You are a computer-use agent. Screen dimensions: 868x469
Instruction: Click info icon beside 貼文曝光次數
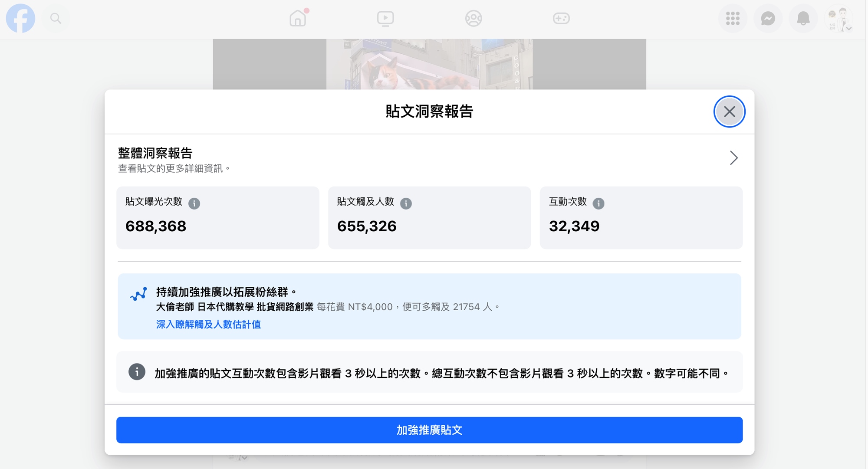194,203
